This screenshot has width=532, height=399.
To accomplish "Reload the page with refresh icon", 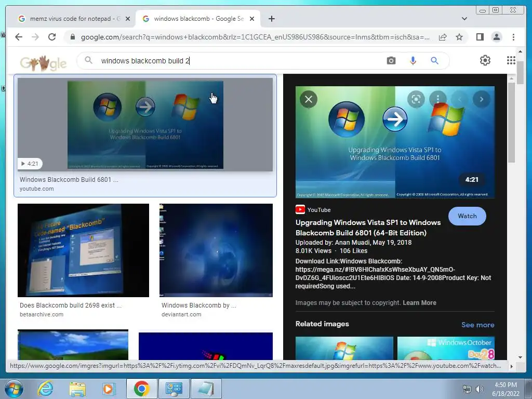I will click(x=52, y=37).
